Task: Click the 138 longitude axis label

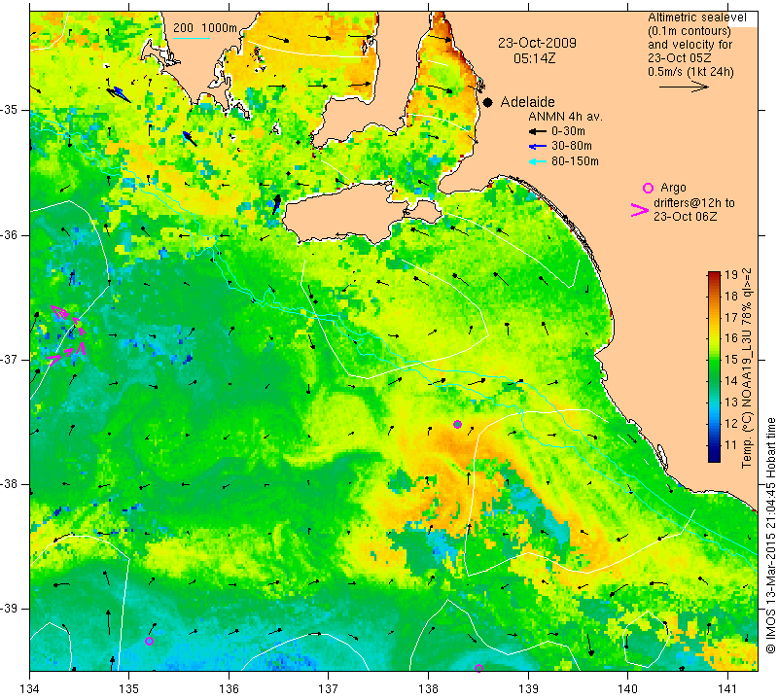Action: pyautogui.click(x=428, y=689)
